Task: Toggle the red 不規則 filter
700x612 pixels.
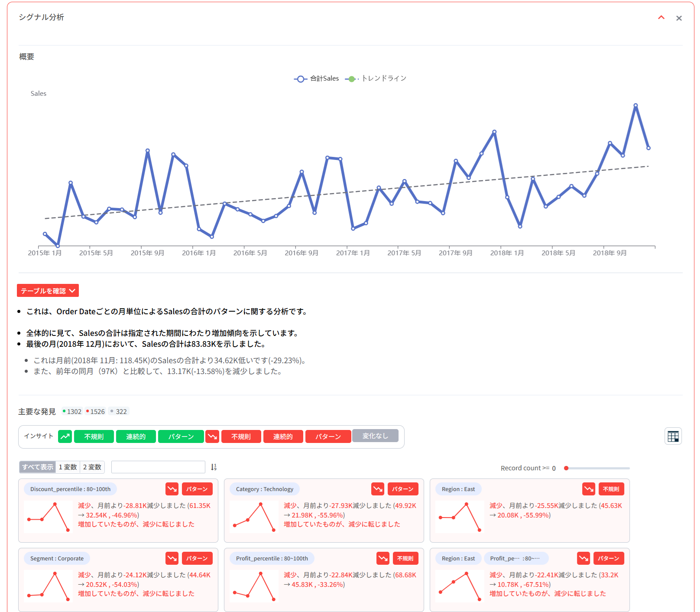Action: click(241, 436)
